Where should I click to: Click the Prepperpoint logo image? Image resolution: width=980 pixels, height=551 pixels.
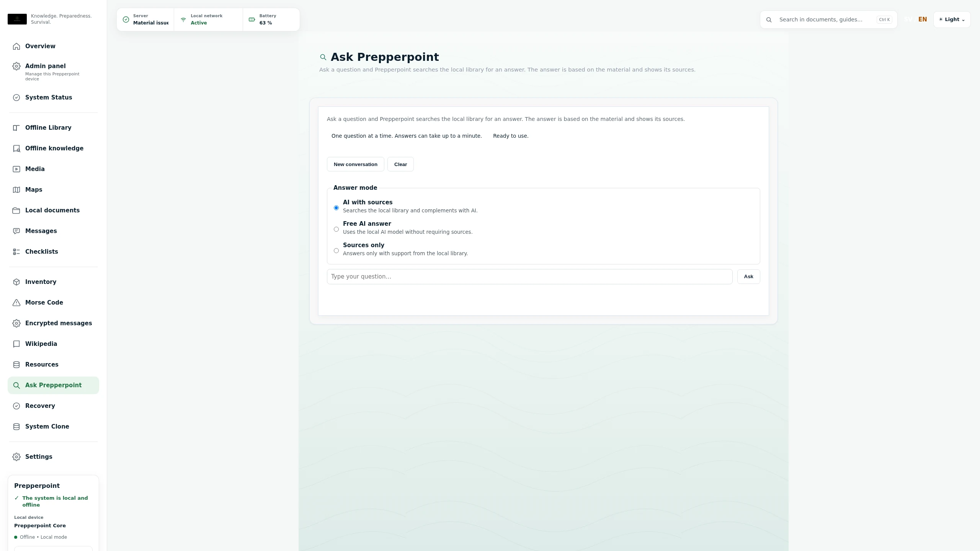point(17,19)
